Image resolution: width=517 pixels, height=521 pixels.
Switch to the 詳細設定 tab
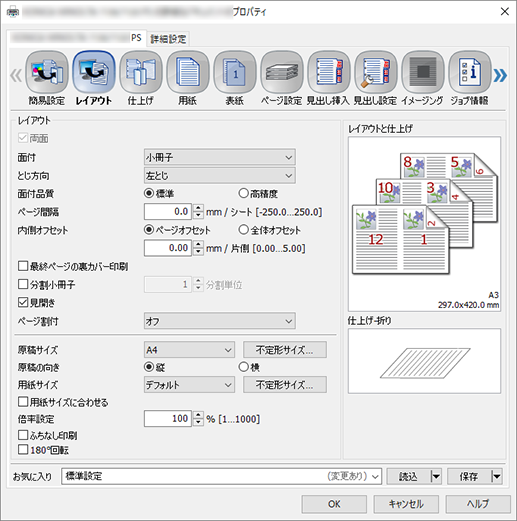[x=168, y=39]
